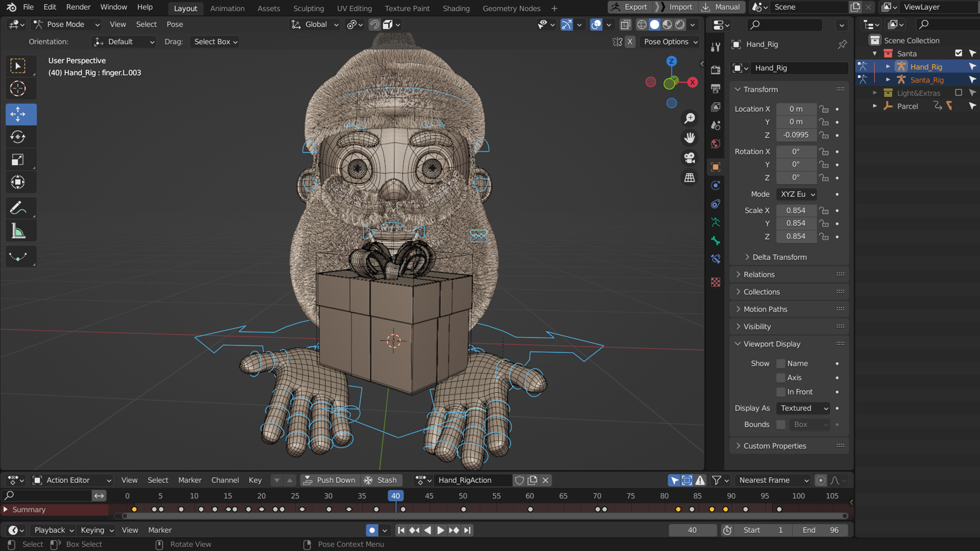The height and width of the screenshot is (551, 980).
Task: Click the pan view hand icon
Action: [689, 138]
